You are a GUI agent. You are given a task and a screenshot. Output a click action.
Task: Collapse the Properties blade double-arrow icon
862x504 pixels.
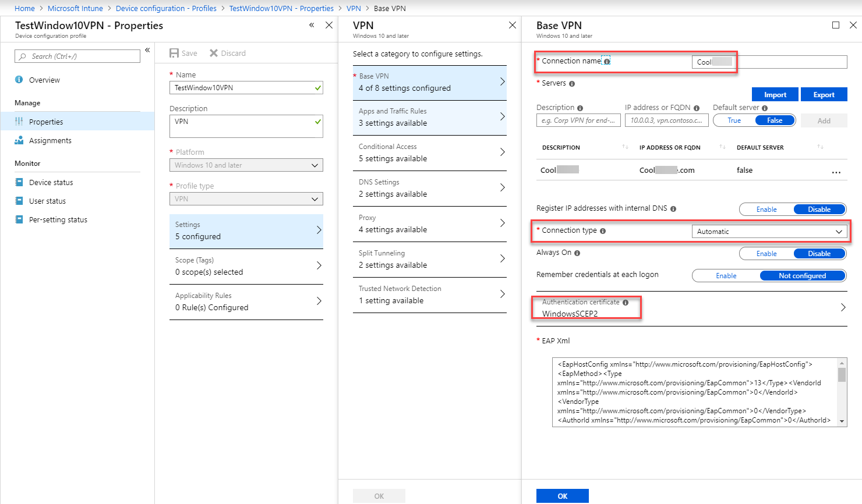[312, 25]
